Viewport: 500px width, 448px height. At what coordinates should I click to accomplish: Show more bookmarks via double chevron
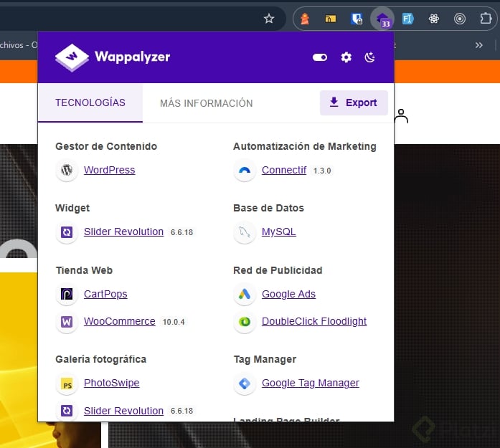click(478, 45)
